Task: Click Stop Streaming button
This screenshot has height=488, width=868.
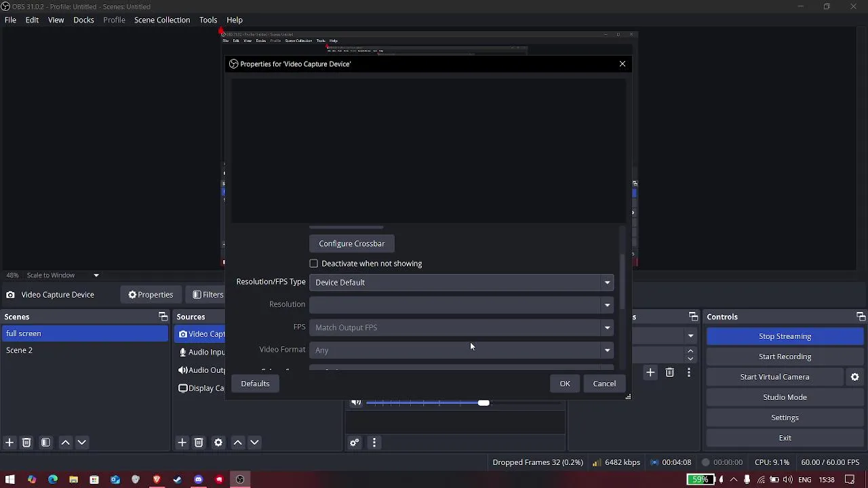Action: [785, 336]
